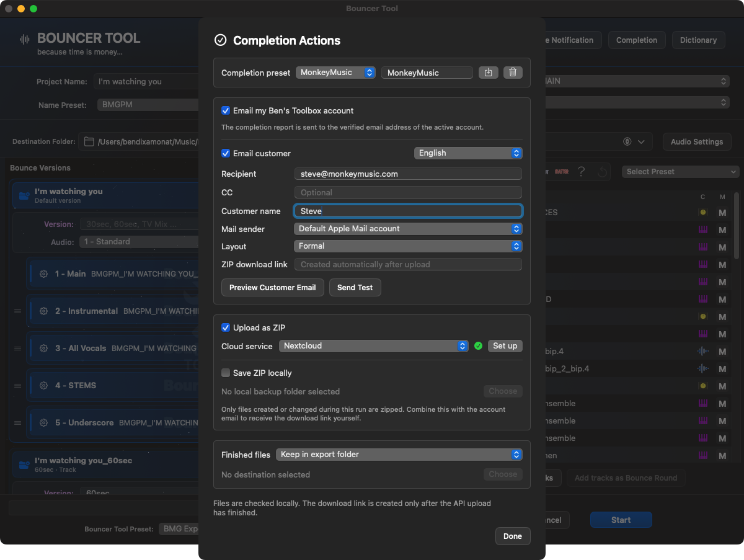Open the English language dropdown
The image size is (744, 560).
point(468,153)
